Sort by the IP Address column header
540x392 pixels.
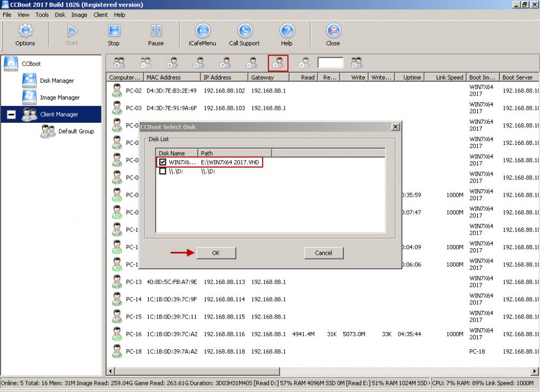coord(224,77)
